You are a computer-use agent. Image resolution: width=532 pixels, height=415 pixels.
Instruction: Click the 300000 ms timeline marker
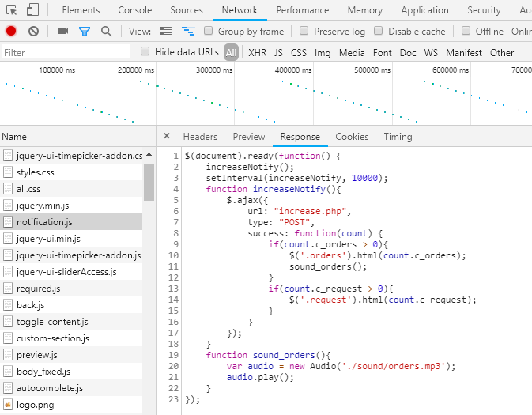(214, 70)
